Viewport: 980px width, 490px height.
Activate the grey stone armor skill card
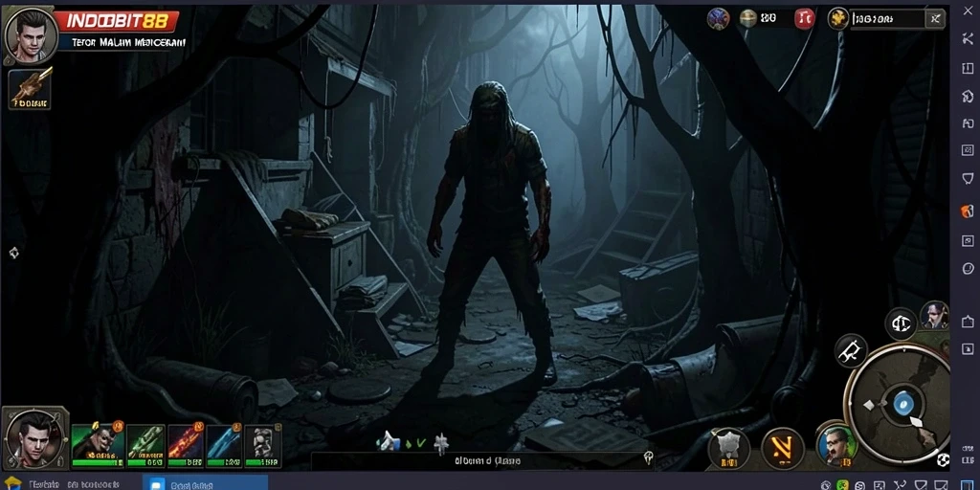tap(262, 446)
